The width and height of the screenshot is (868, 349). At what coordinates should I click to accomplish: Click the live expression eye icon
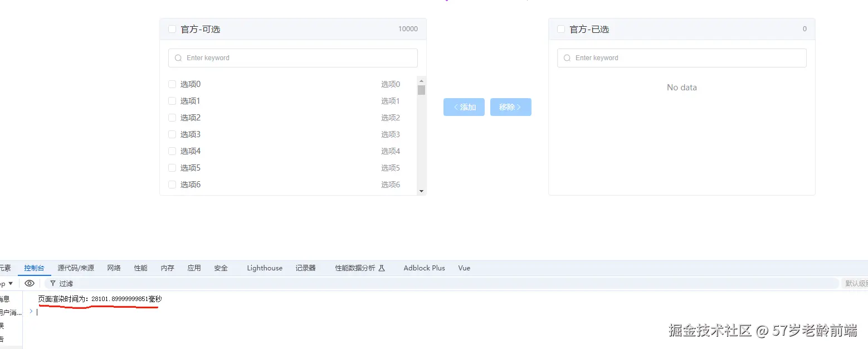coord(30,283)
